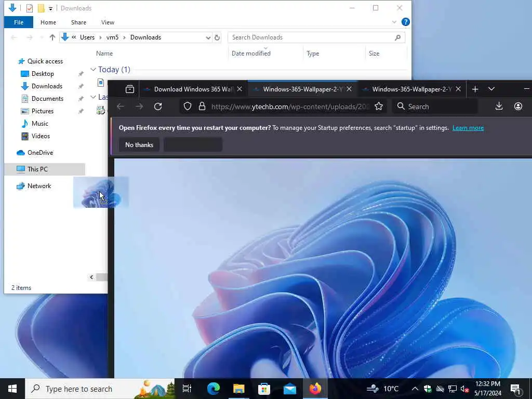Show hidden system tray icons chevron
Viewport: 532px width, 399px height.
tap(415, 389)
